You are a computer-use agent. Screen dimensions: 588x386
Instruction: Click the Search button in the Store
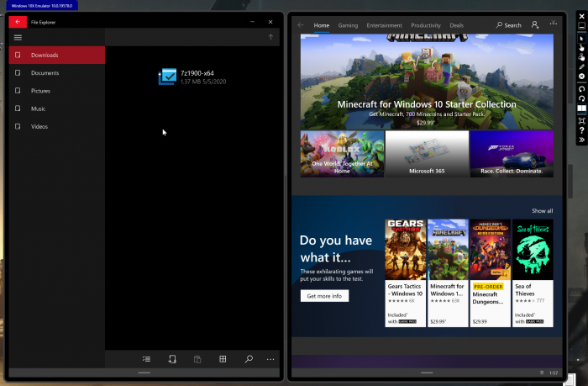coord(508,25)
